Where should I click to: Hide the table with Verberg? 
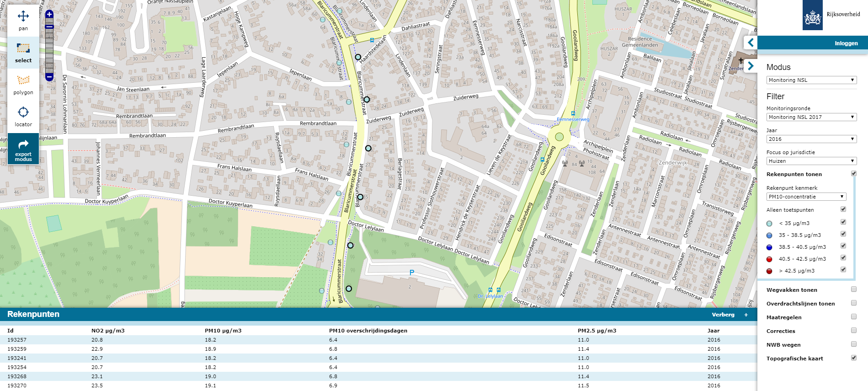(723, 315)
